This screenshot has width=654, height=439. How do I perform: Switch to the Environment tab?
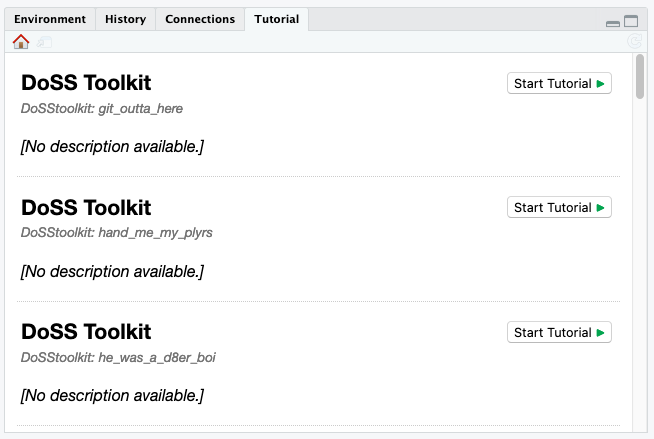click(x=50, y=19)
